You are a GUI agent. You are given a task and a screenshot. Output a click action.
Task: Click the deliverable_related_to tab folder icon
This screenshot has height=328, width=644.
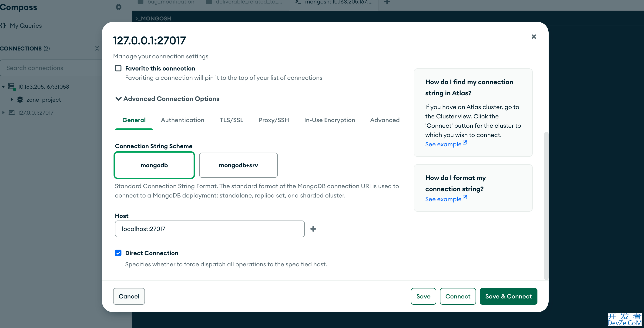click(208, 2)
